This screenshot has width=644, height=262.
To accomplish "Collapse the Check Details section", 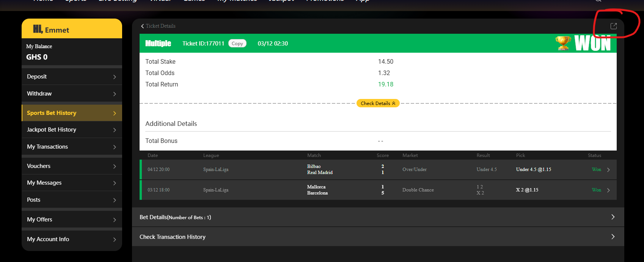I will (x=378, y=103).
